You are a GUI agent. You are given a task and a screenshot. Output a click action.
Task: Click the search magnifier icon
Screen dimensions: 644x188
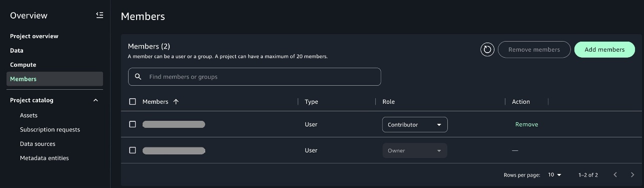(x=138, y=77)
